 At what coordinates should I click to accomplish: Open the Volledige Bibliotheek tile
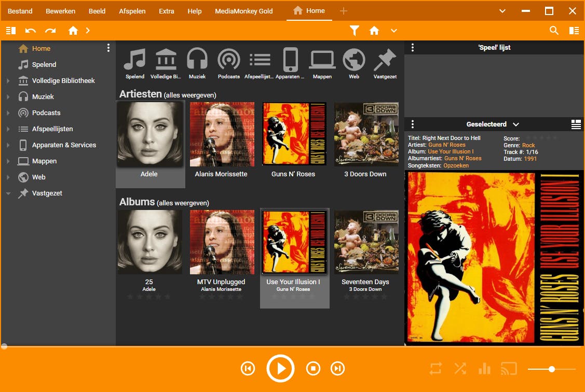166,64
